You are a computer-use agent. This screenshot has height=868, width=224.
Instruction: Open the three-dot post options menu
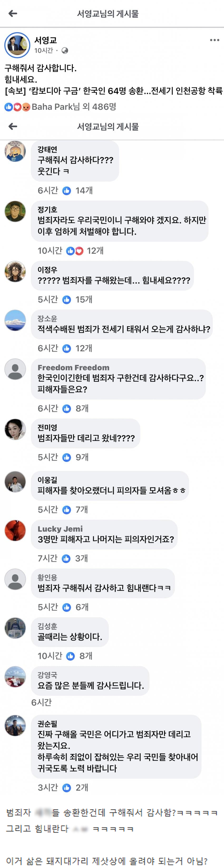click(x=214, y=40)
